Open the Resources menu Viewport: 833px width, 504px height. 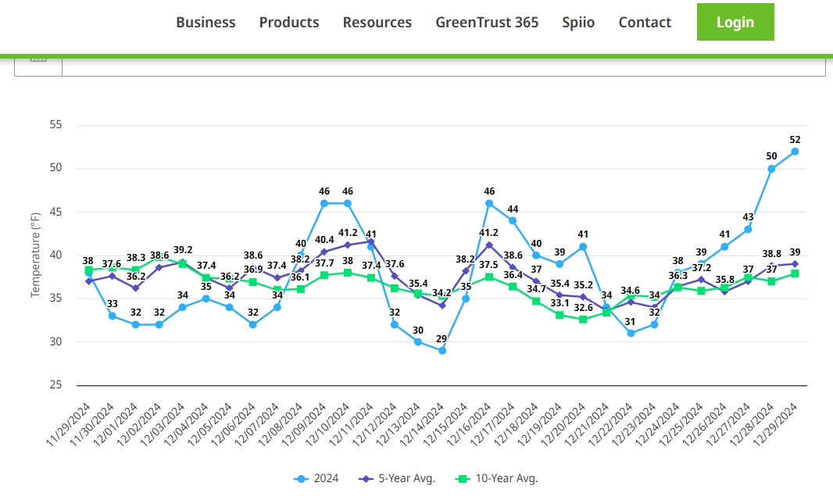377,23
